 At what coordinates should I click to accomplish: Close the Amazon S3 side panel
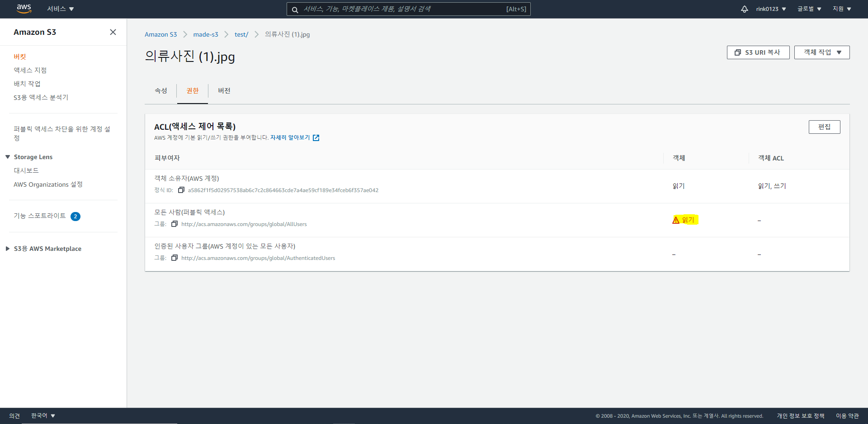tap(113, 32)
